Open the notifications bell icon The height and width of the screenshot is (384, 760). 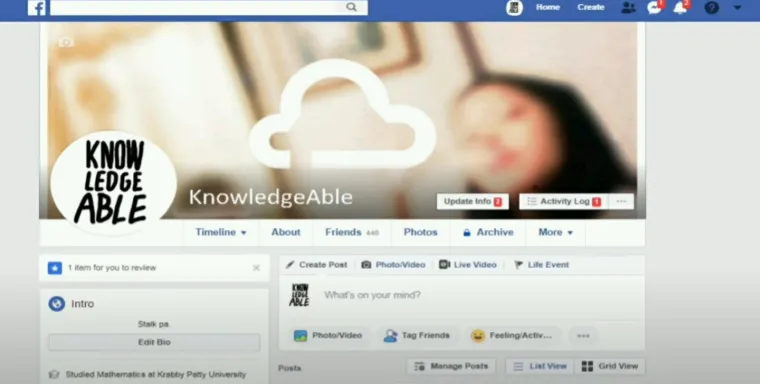coord(681,7)
